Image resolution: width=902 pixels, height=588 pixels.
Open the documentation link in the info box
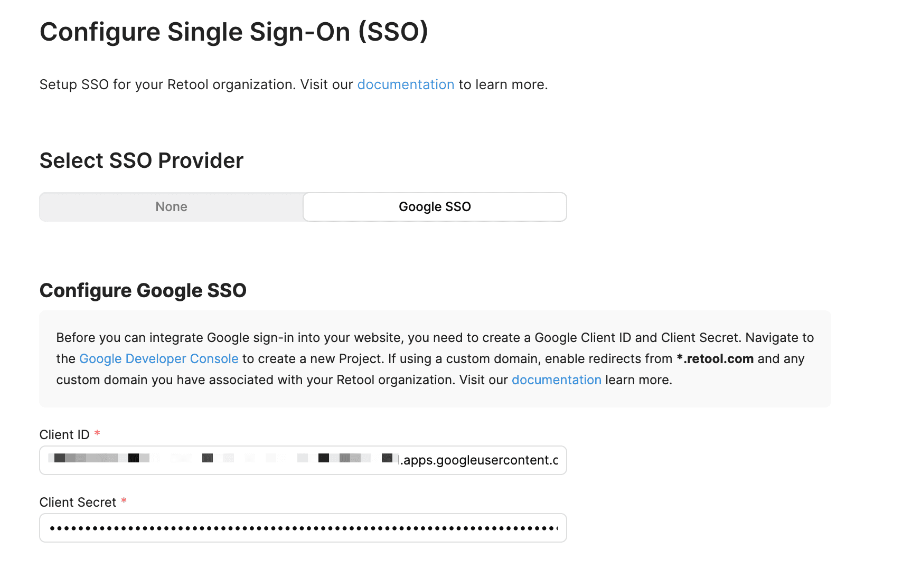click(x=556, y=380)
